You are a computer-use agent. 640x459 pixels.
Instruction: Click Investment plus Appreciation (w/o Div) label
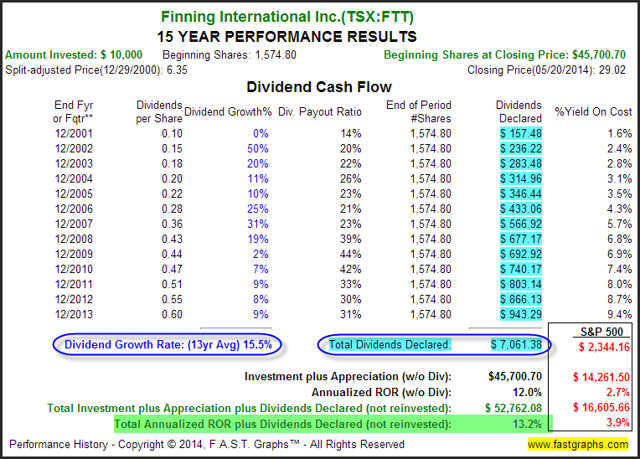pos(348,377)
